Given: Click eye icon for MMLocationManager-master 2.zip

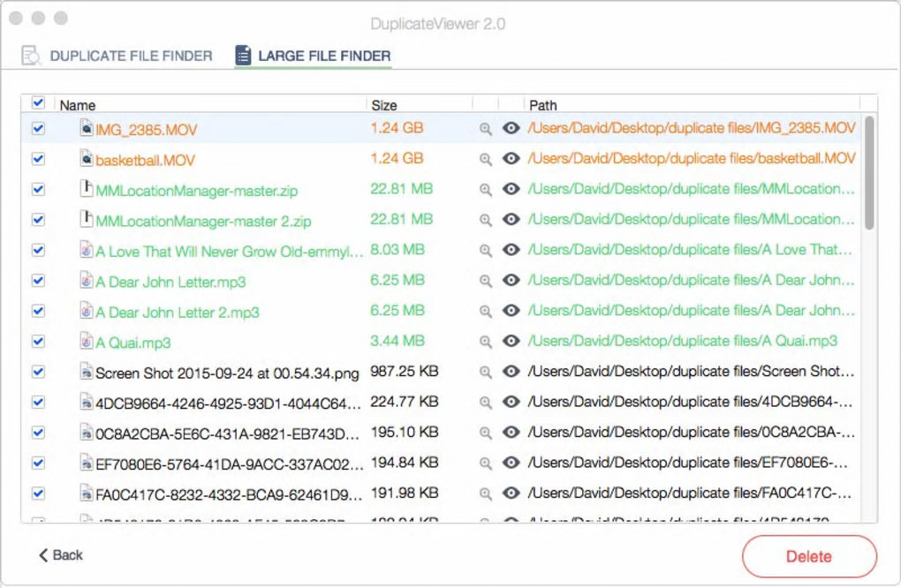Looking at the screenshot, I should [x=511, y=219].
